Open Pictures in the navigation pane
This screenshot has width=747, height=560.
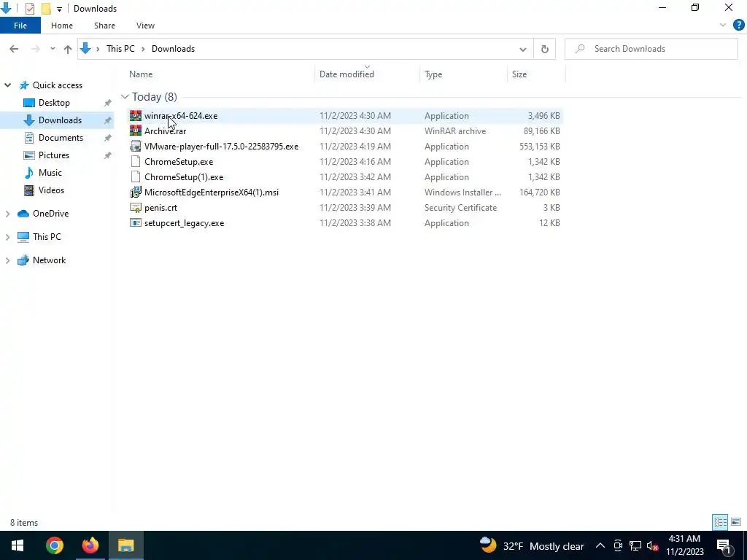pyautogui.click(x=54, y=155)
